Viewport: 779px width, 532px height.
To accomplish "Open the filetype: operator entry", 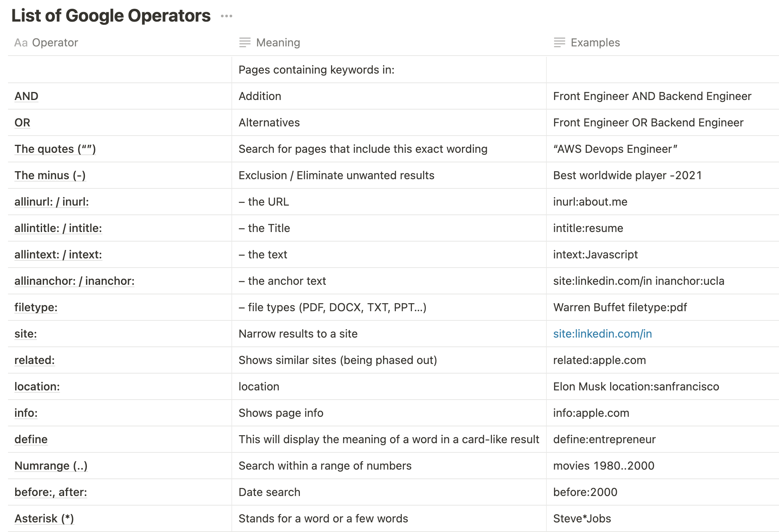I will 36,308.
